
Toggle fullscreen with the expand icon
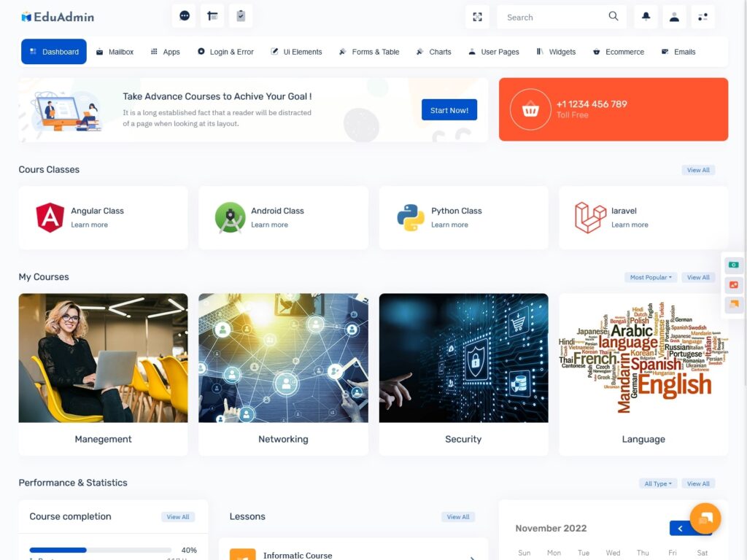[x=477, y=16]
